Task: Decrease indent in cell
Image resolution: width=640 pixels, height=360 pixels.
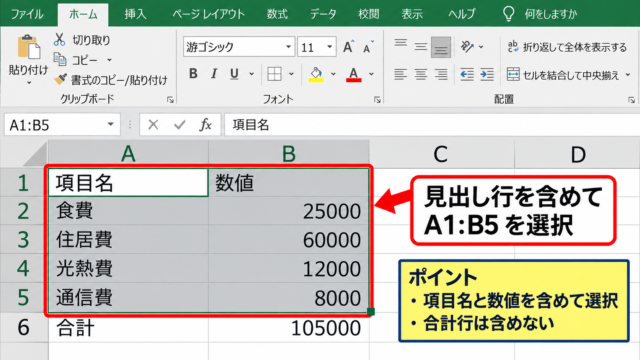Action: (x=467, y=74)
